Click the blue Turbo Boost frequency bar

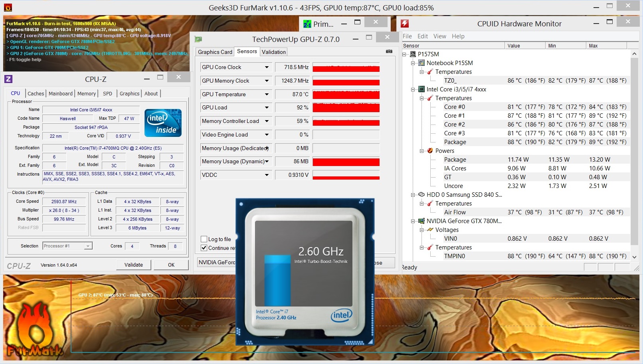pos(278,281)
